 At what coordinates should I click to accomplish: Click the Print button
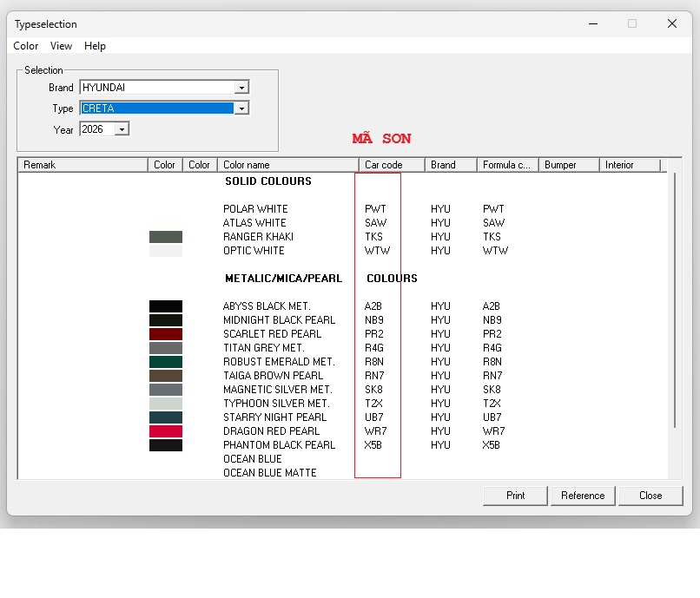click(x=515, y=496)
